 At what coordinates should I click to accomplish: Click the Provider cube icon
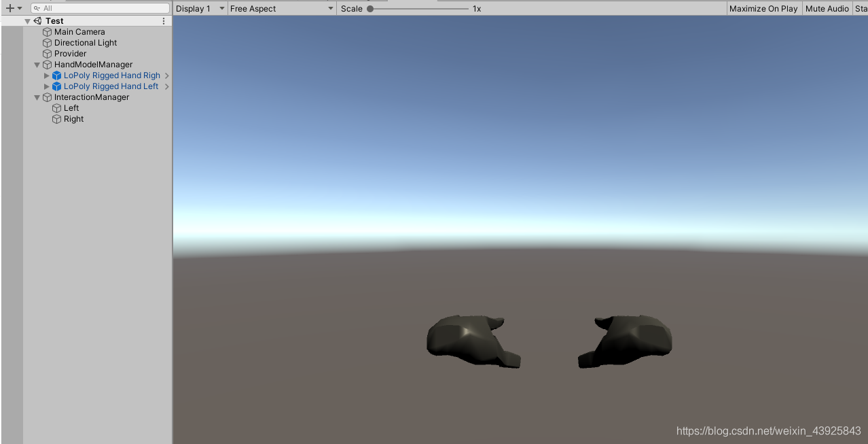[47, 54]
